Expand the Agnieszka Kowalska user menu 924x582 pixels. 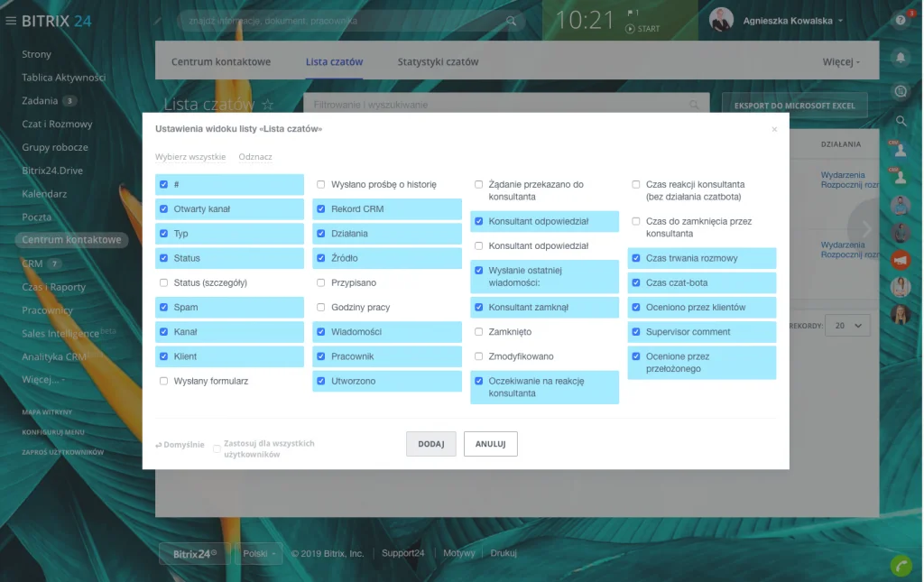[x=840, y=21]
